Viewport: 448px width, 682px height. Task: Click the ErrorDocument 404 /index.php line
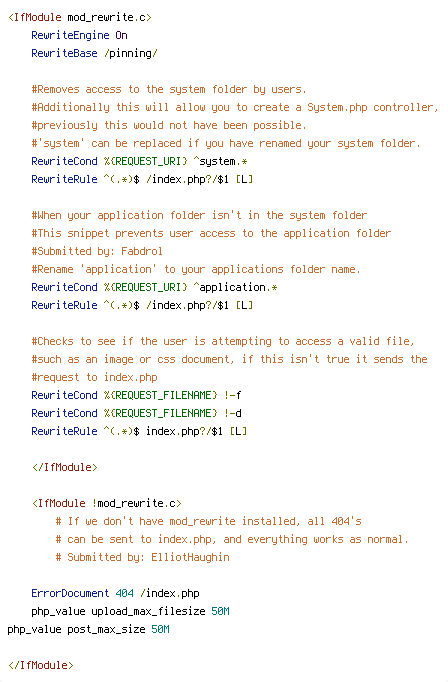point(115,593)
